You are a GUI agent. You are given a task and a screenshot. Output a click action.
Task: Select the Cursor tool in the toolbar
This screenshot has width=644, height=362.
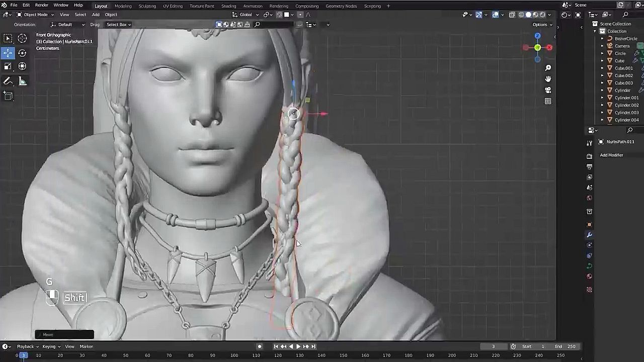[x=22, y=38]
